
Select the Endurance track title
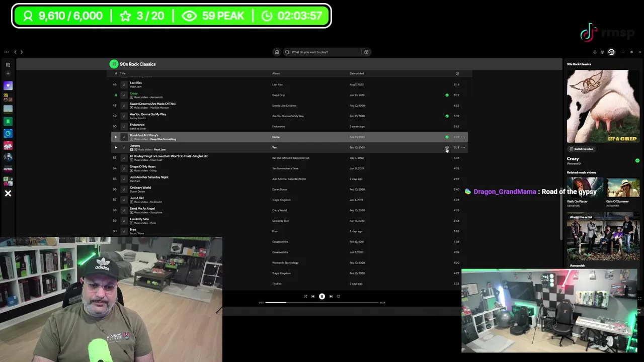click(137, 125)
